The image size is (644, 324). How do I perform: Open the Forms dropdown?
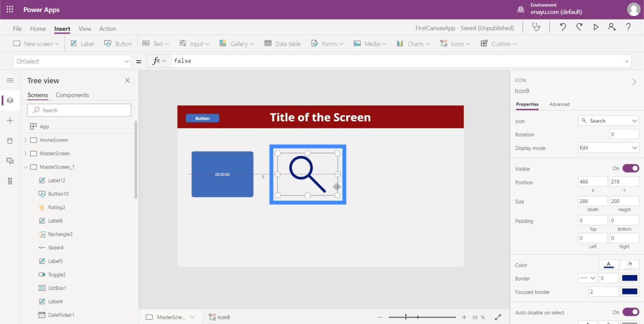tap(327, 44)
